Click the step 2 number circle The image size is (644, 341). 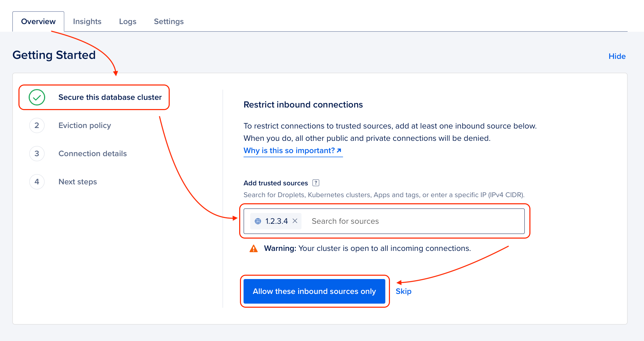[37, 125]
